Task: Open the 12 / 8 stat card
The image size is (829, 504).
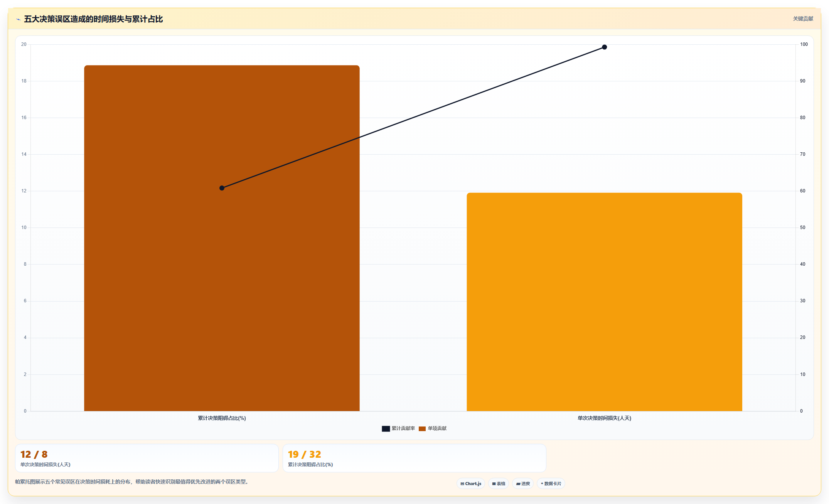Action: pyautogui.click(x=147, y=458)
